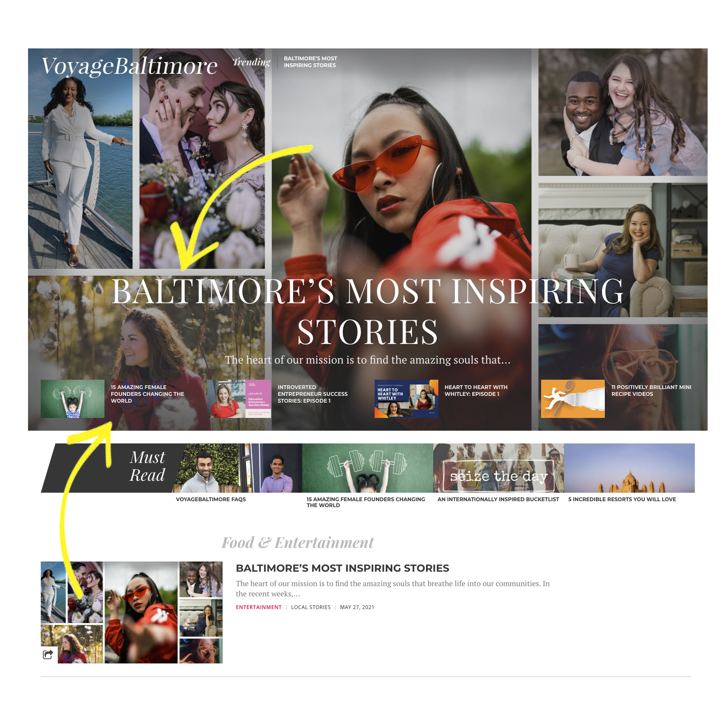Click VoyageBaltimore FAQs caption link
Image resolution: width=728 pixels, height=728 pixels.
coord(211,499)
